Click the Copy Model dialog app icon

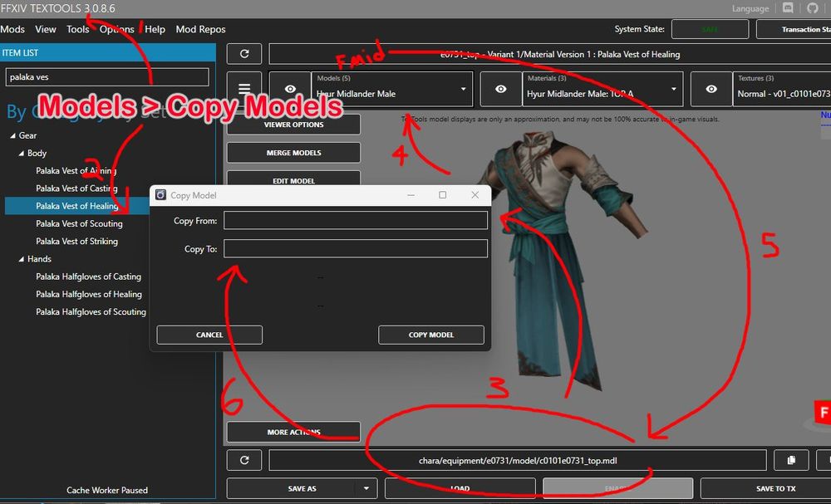[160, 195]
